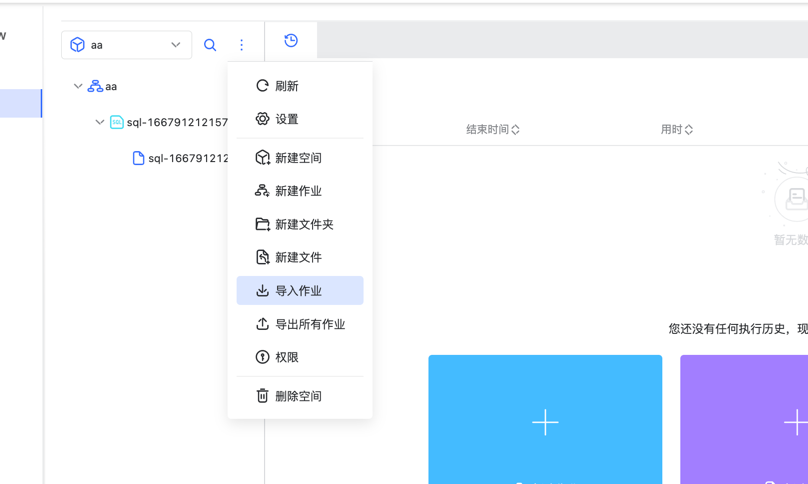Click the hierarchy icon beside aa

pos(95,86)
